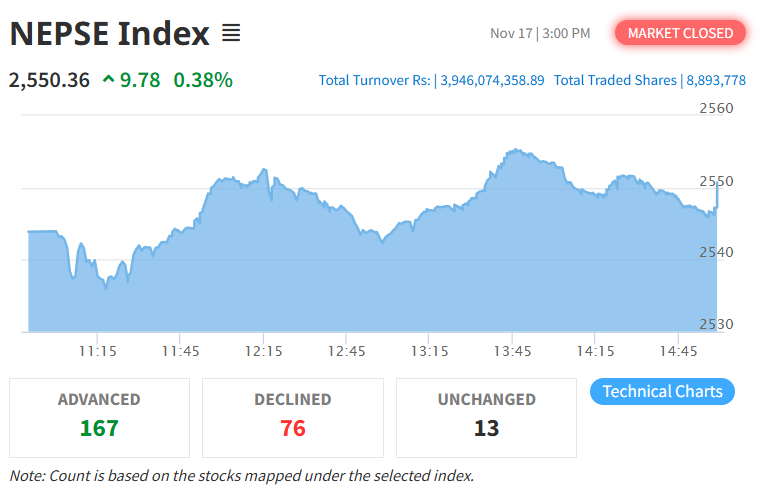
Task: Click the 2540 price axis label
Action: click(715, 252)
